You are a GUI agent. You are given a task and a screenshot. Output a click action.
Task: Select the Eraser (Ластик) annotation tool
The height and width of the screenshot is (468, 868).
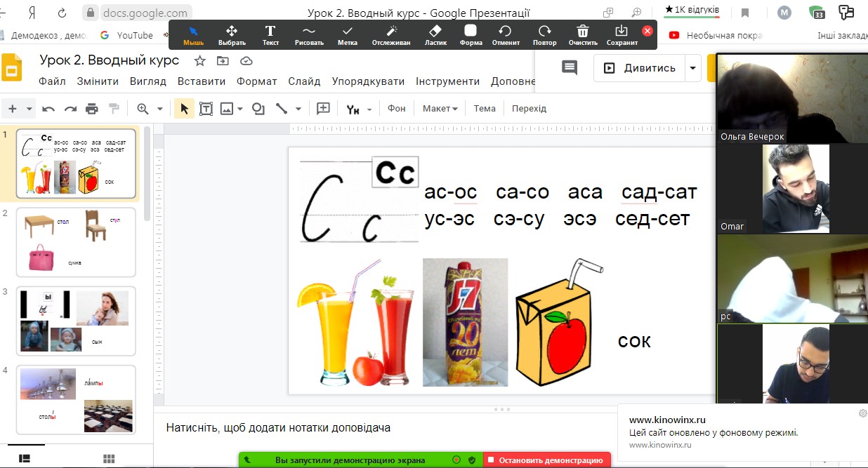coord(435,34)
